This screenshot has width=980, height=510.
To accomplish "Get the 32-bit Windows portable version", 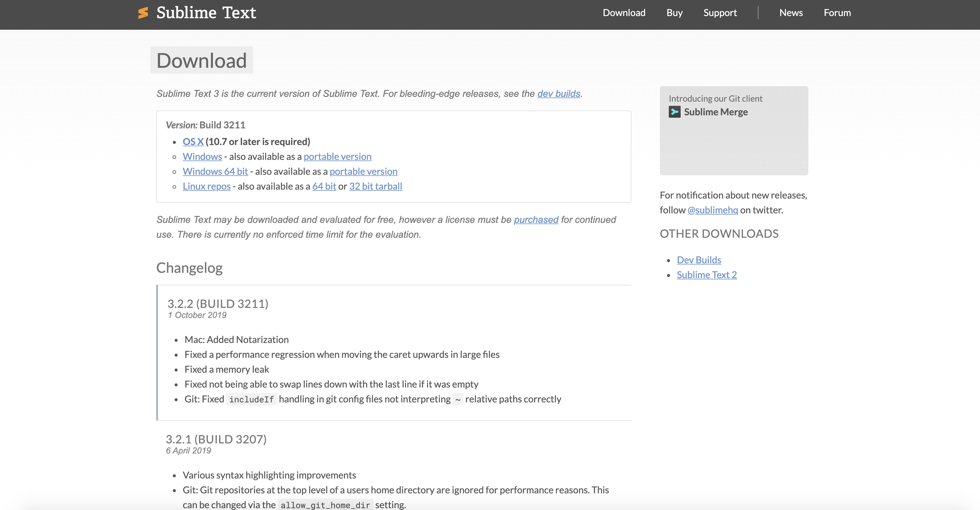I will (337, 156).
